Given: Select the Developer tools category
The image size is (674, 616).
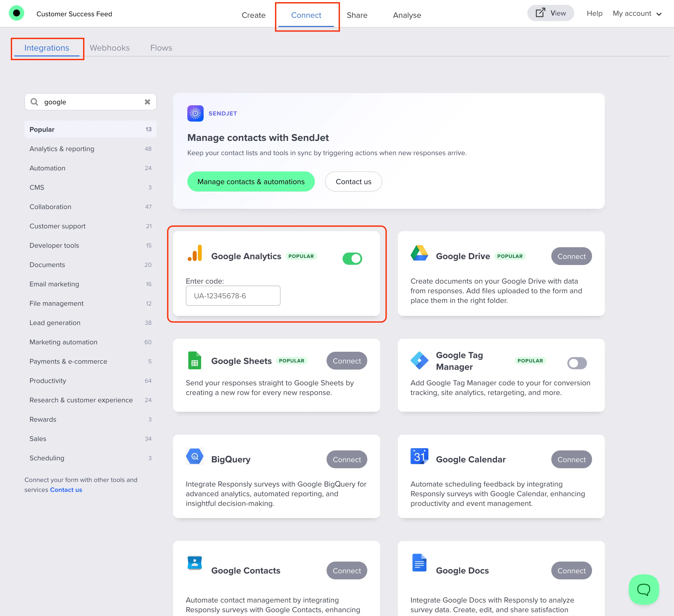Looking at the screenshot, I should pyautogui.click(x=91, y=245).
